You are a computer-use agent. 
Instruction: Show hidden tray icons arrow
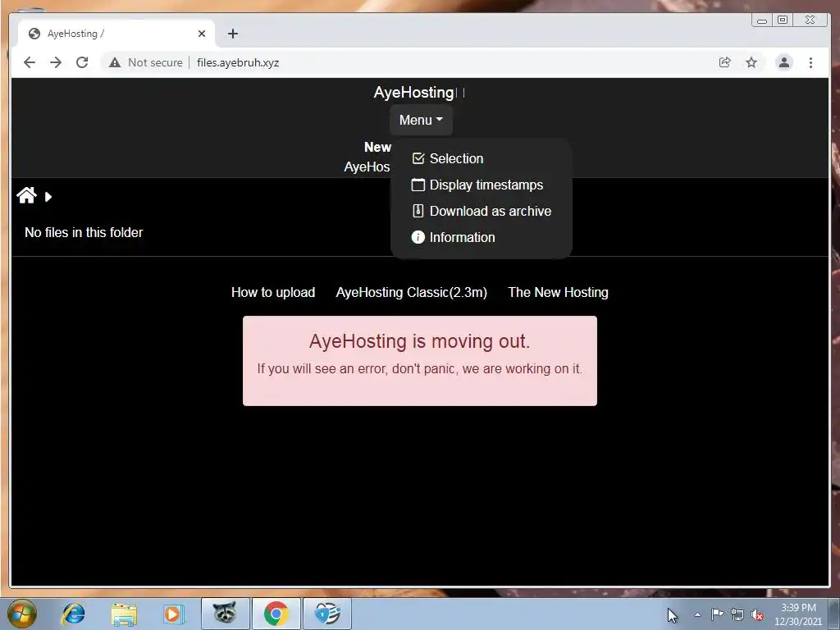(697, 614)
